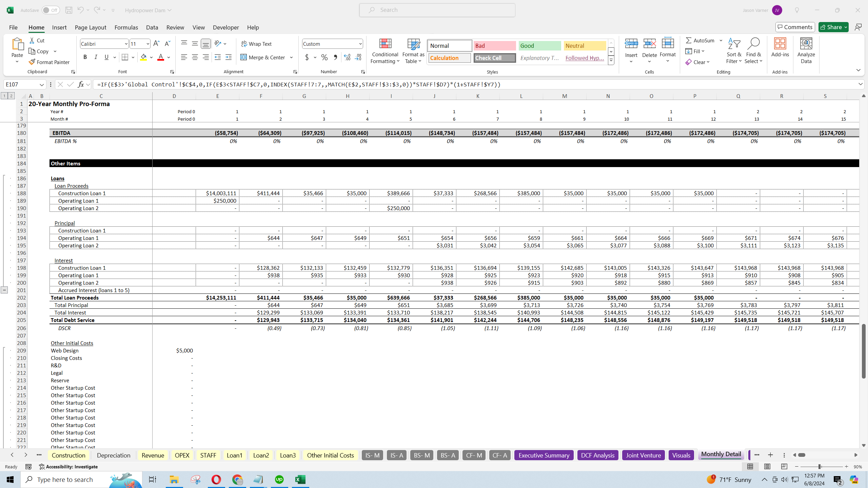Apply percent style format
868x488 pixels.
point(324,57)
